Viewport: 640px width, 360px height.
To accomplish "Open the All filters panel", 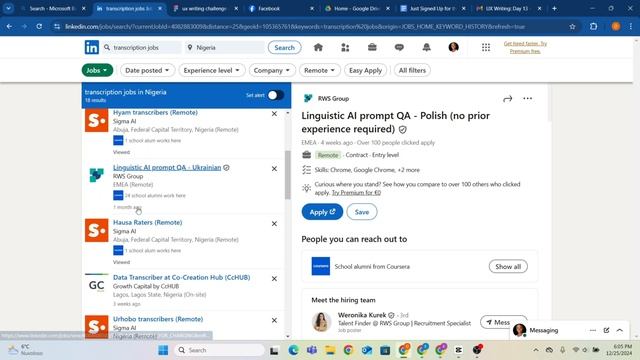I will click(x=412, y=70).
